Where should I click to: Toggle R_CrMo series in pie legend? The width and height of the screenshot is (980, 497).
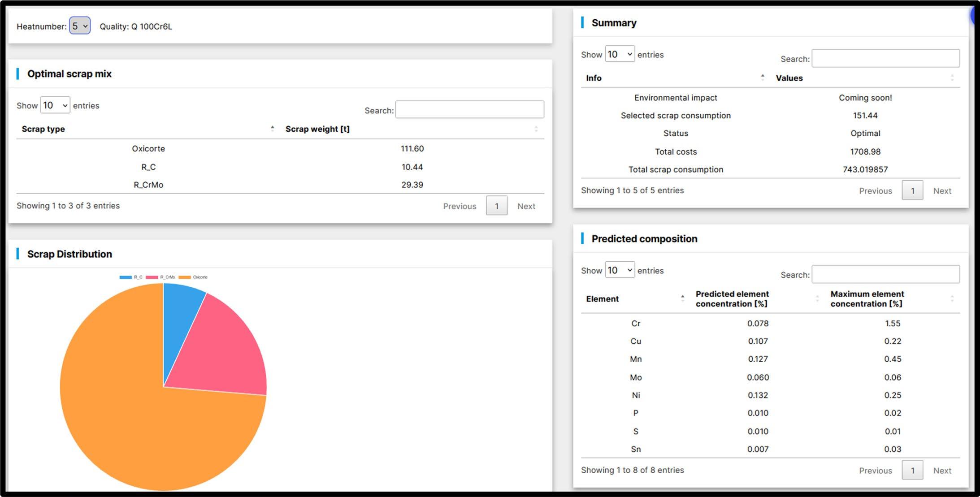160,277
